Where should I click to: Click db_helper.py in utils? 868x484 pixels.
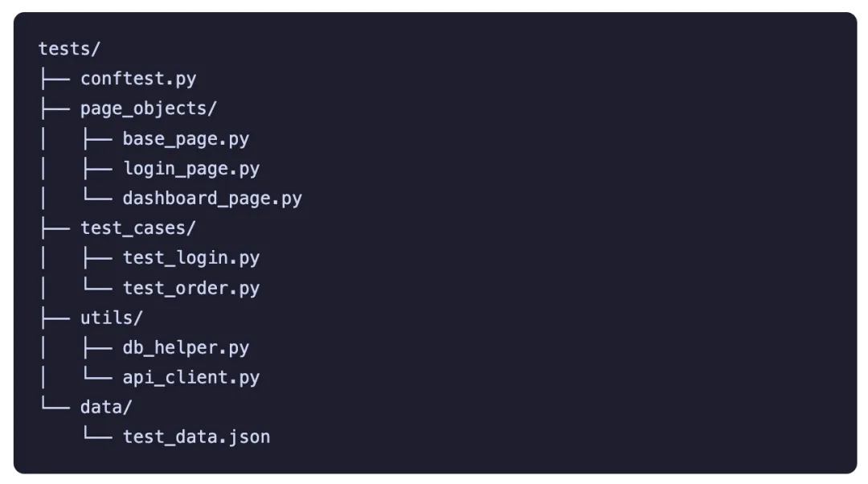186,348
